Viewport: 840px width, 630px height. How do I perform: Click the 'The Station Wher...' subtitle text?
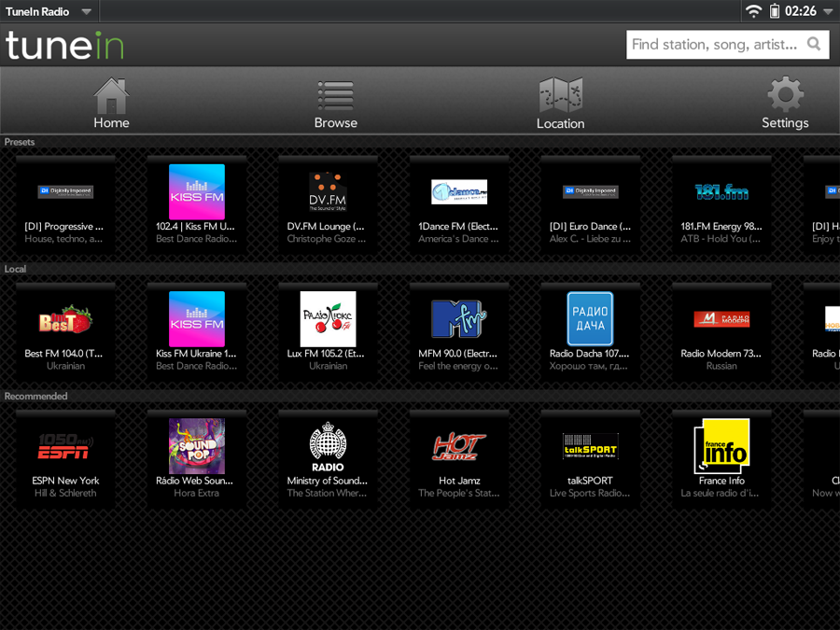(327, 493)
